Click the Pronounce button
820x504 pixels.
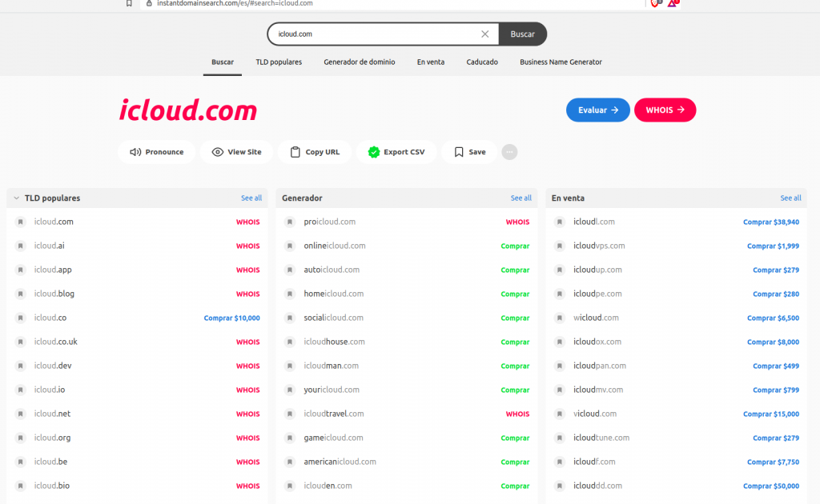[x=156, y=152]
